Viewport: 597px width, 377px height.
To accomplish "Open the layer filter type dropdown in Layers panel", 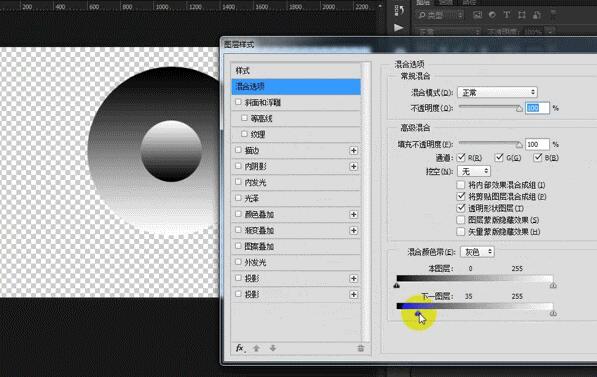I will (x=441, y=15).
